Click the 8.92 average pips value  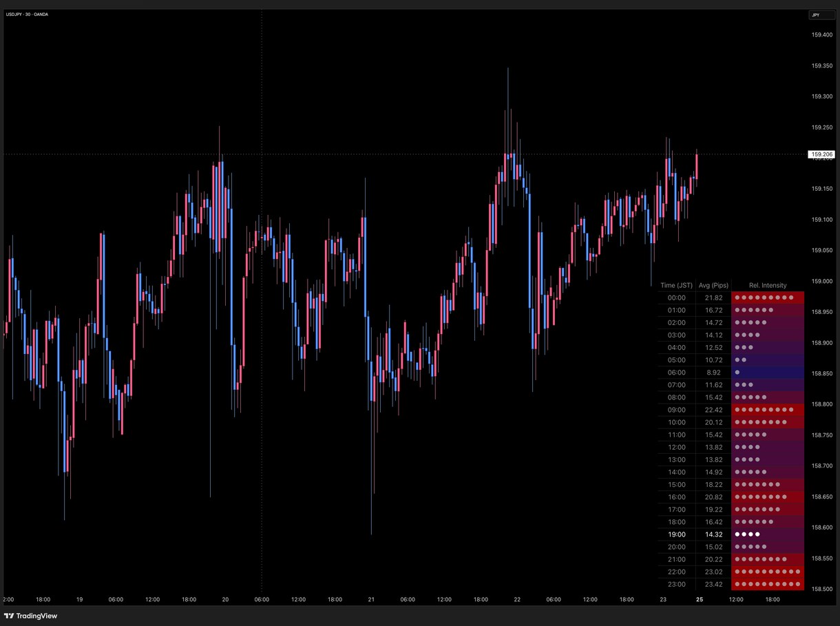click(713, 373)
